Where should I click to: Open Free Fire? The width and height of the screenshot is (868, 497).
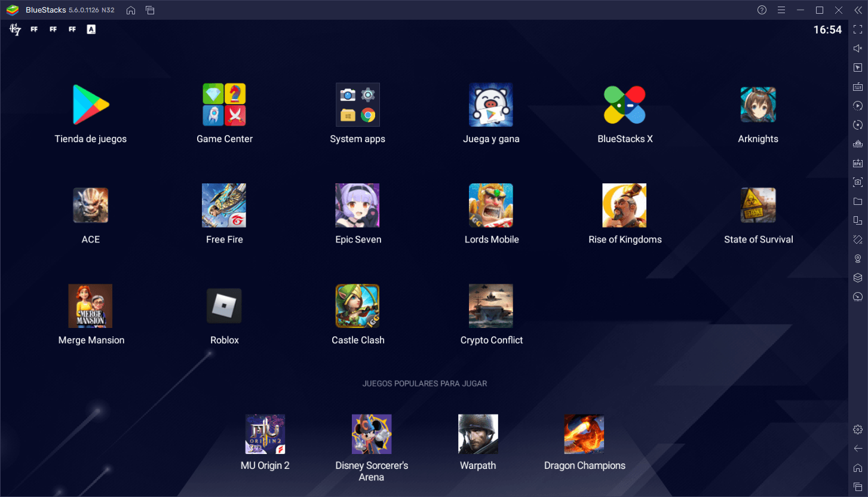[224, 205]
